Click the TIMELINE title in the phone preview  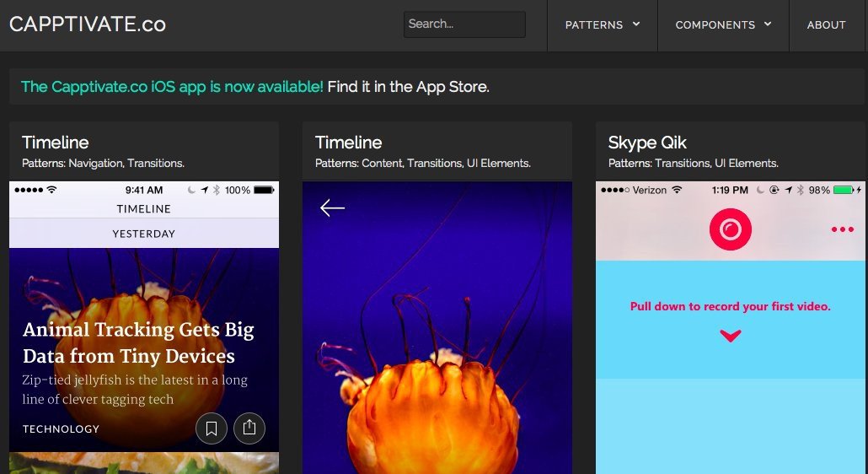(x=144, y=209)
